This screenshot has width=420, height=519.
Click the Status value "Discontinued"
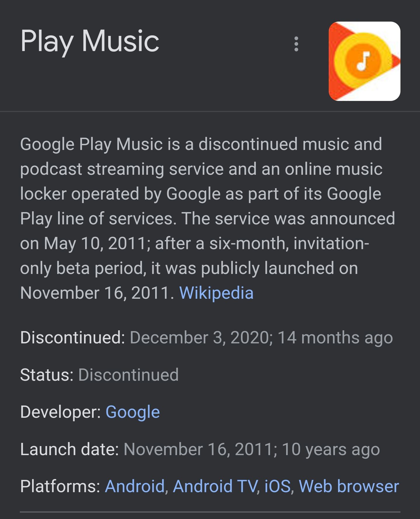click(x=128, y=375)
